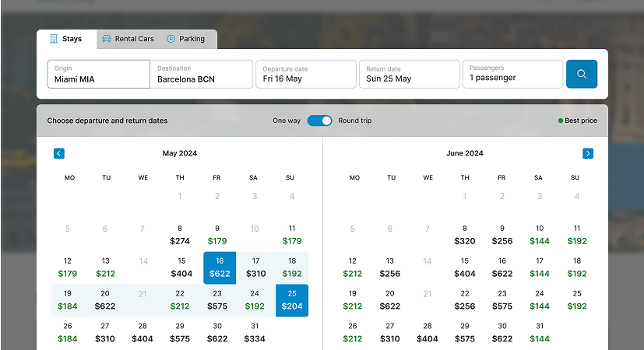
Task: Click the green Best price dot
Action: (x=560, y=121)
